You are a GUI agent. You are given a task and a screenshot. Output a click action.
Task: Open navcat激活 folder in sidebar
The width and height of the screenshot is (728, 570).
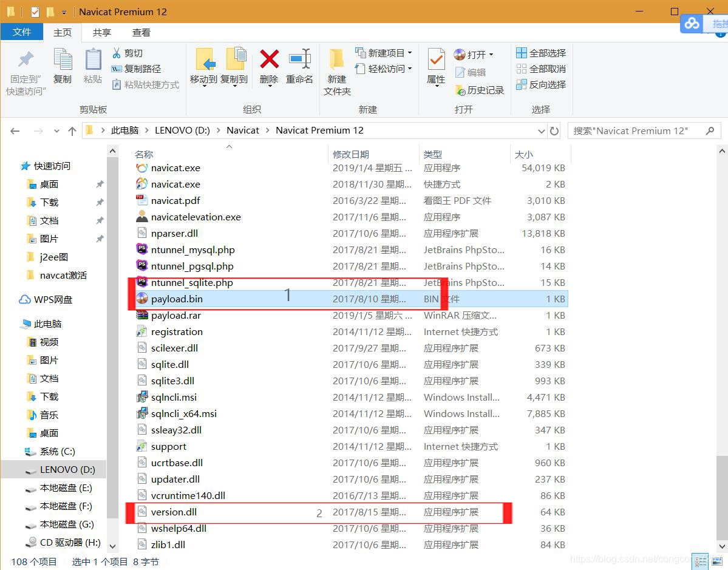(56, 275)
